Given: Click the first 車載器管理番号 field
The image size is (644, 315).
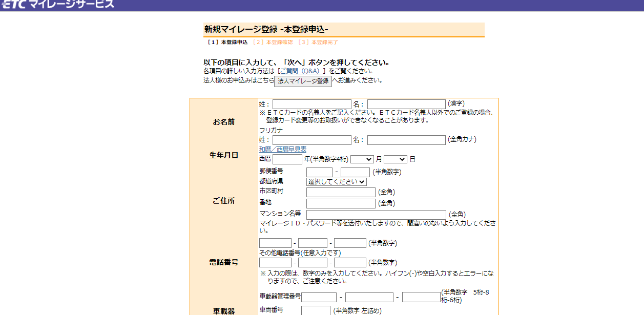Looking at the screenshot, I should point(319,297).
